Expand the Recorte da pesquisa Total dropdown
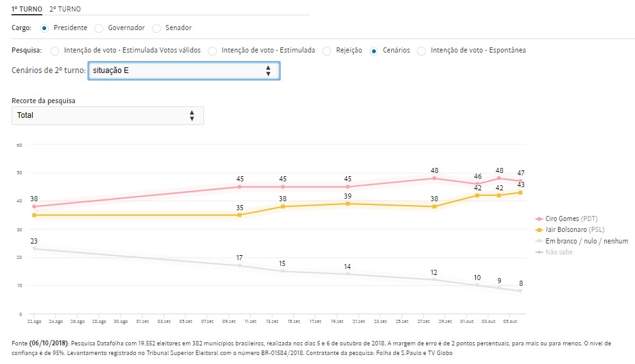 [x=107, y=115]
